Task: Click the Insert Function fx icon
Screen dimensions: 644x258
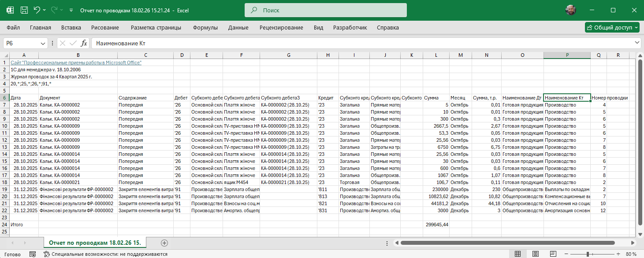Action: [84, 43]
